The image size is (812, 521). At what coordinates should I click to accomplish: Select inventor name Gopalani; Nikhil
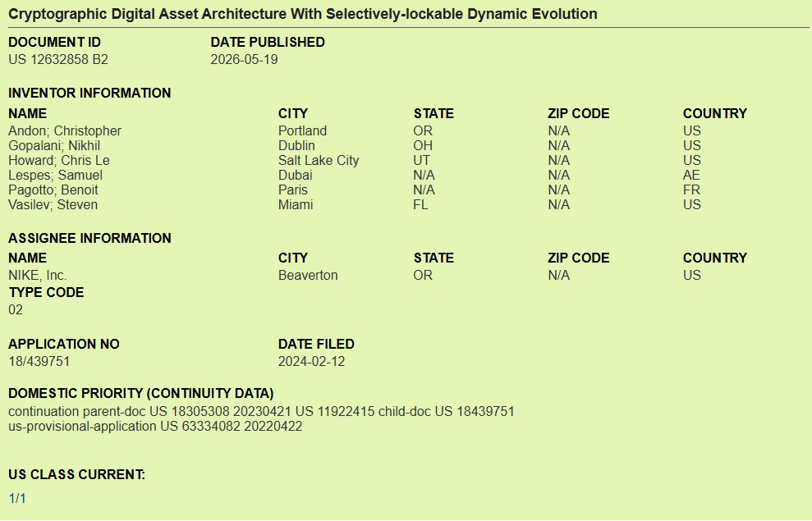54,146
